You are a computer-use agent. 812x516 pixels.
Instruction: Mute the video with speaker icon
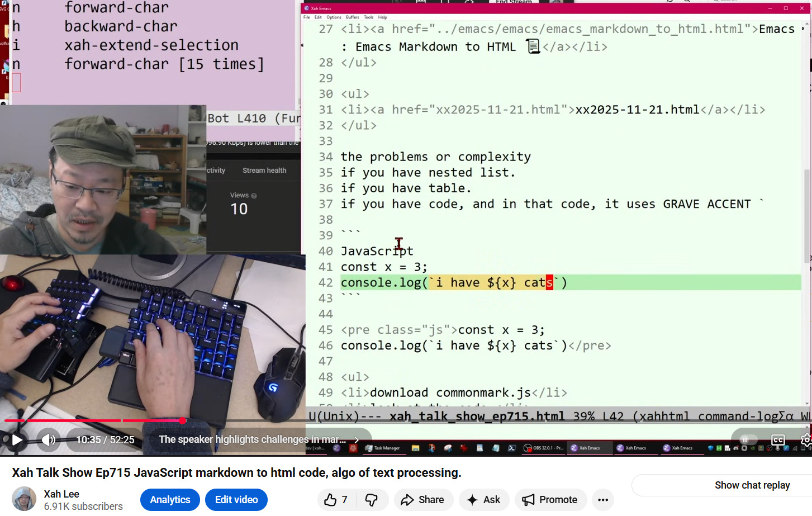[x=49, y=440]
